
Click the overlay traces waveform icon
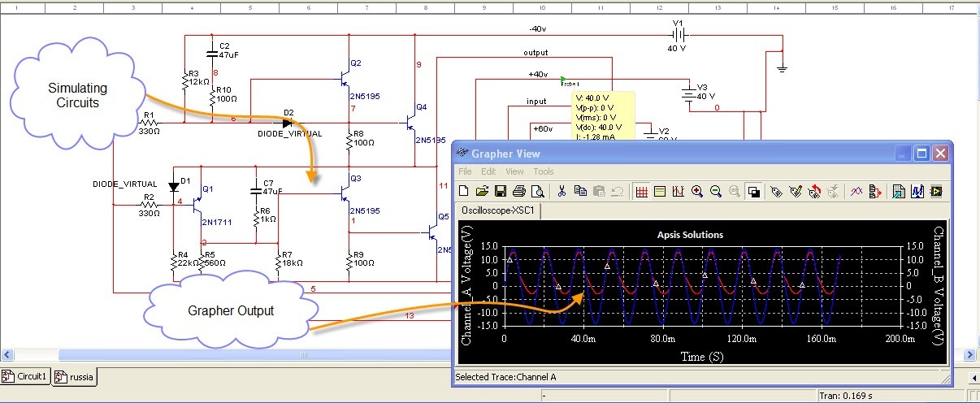[x=856, y=192]
